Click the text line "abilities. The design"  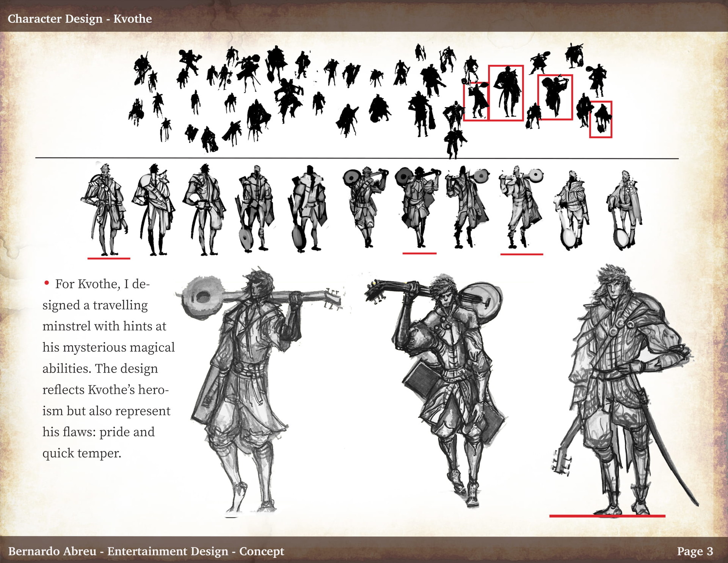tap(100, 368)
